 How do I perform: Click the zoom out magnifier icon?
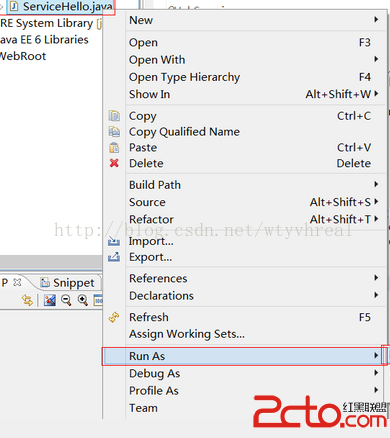coord(66,300)
